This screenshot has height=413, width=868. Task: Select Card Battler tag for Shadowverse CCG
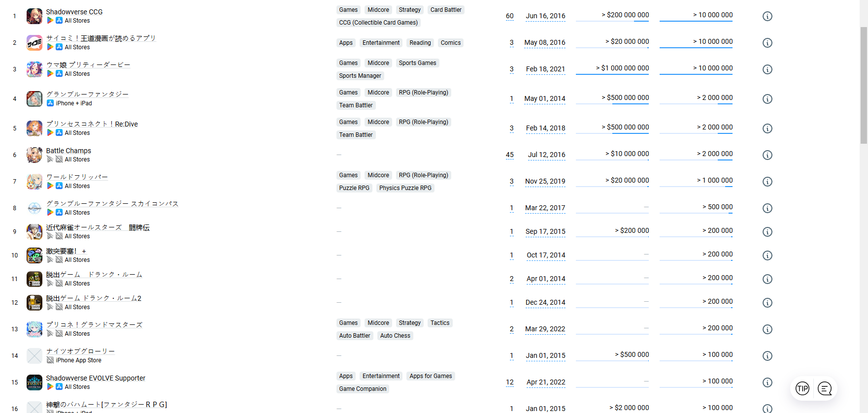pos(446,10)
